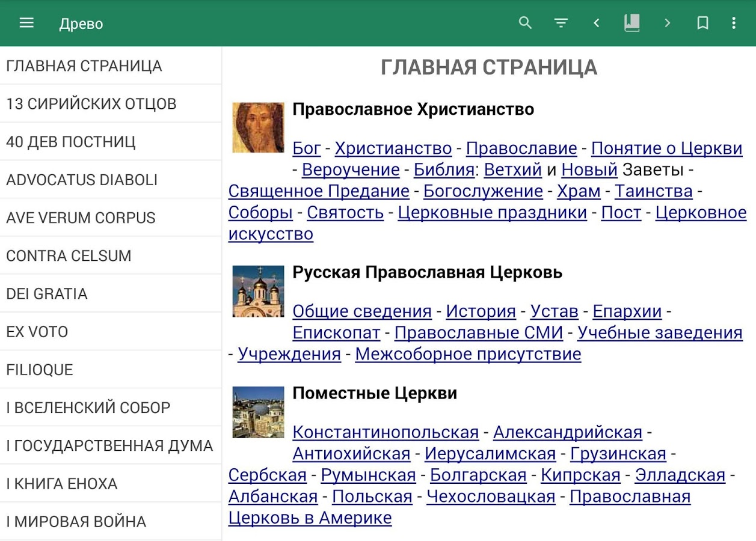This screenshot has height=541, width=756.
Task: Open the Вероучение link
Action: tap(351, 170)
